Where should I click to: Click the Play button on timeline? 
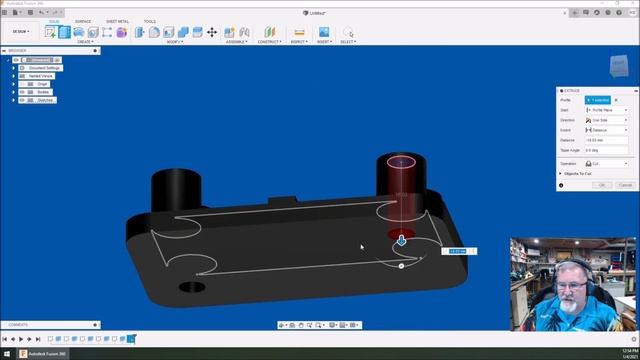(21, 339)
